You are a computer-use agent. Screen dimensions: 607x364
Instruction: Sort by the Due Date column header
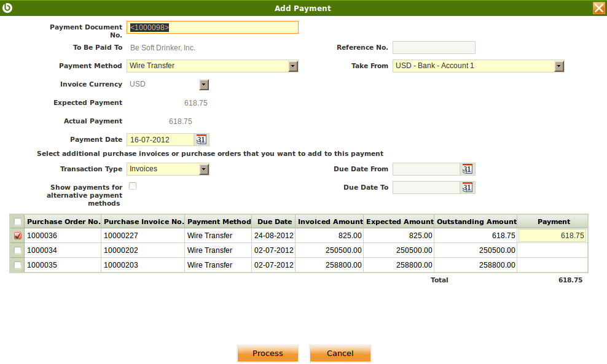click(x=274, y=222)
